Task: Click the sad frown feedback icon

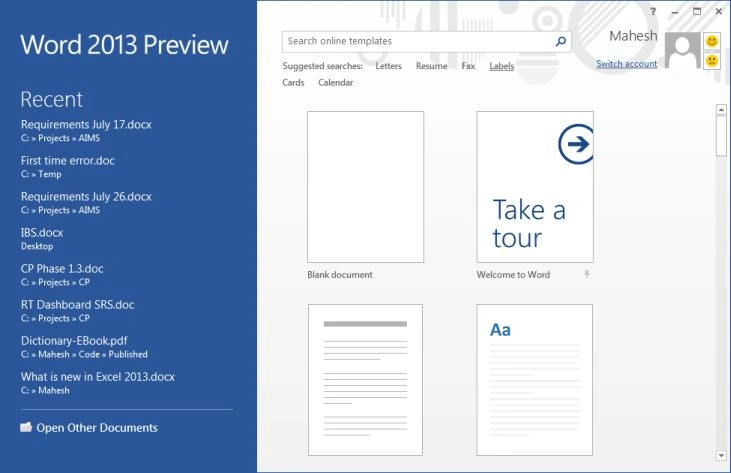Action: 711,61
